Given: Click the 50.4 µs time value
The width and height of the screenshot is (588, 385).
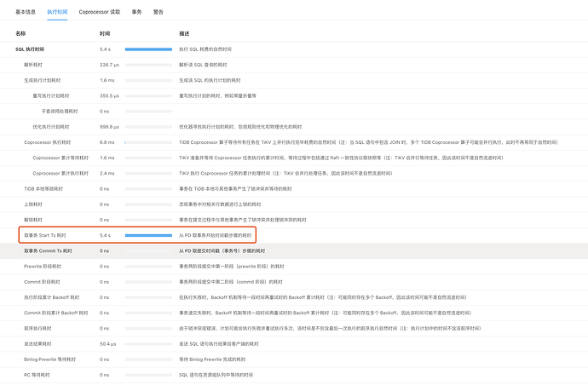Looking at the screenshot, I should coord(108,344).
